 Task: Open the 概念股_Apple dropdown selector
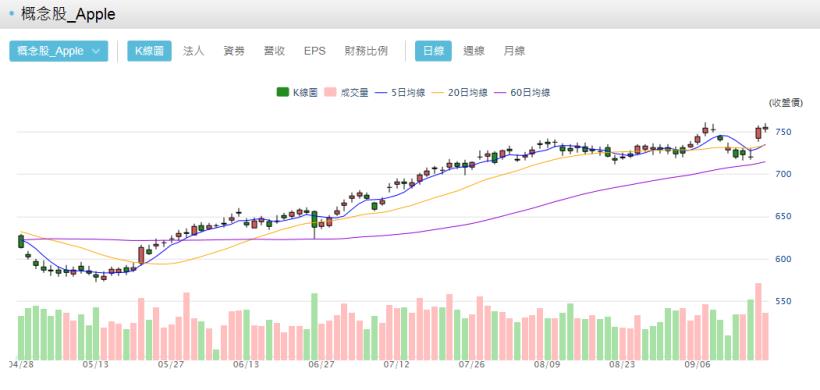click(59, 51)
